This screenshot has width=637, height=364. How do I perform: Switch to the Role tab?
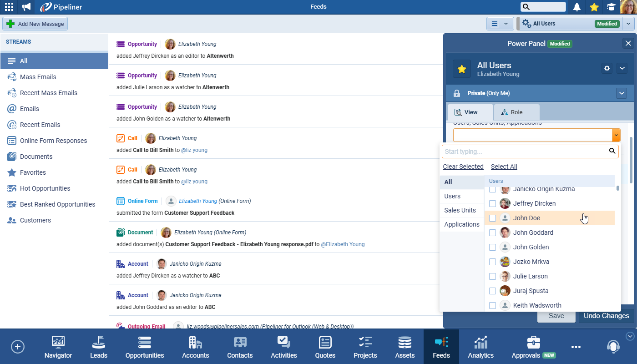point(517,112)
